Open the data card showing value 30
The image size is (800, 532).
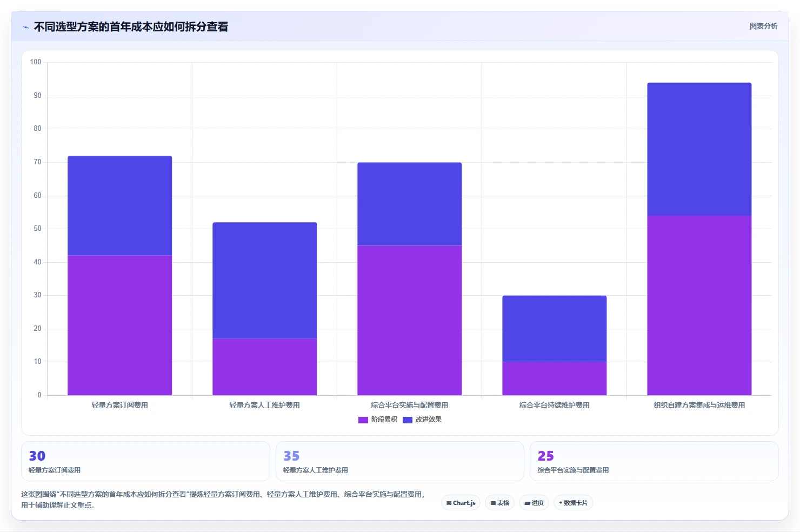145,461
